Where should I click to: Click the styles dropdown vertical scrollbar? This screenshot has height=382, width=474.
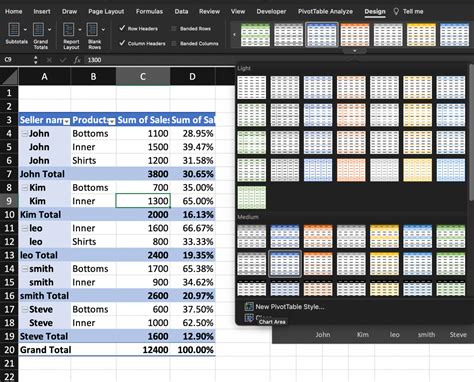[471, 133]
